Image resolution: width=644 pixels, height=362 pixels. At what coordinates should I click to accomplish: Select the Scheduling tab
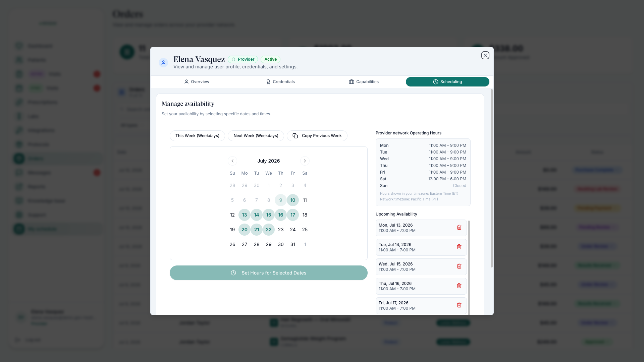447,82
